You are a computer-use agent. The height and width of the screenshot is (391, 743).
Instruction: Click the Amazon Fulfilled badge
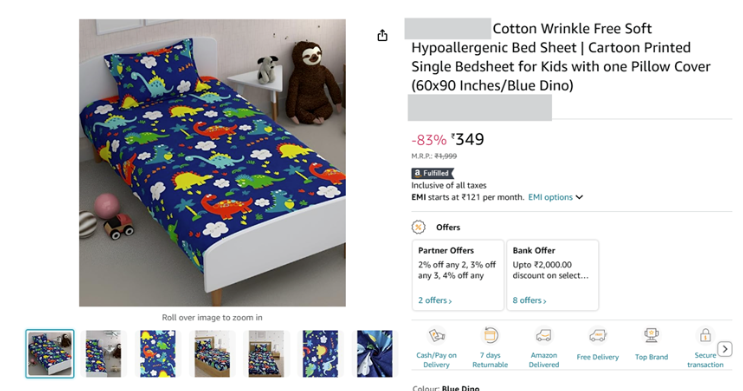point(432,173)
